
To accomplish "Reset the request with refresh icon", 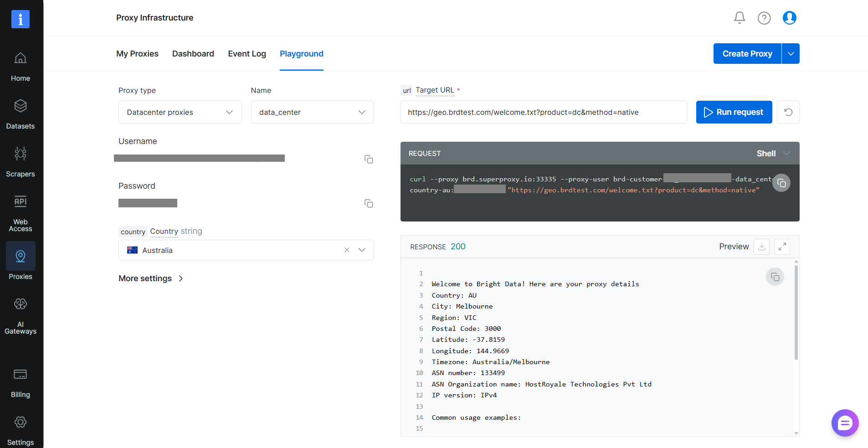I will (788, 112).
